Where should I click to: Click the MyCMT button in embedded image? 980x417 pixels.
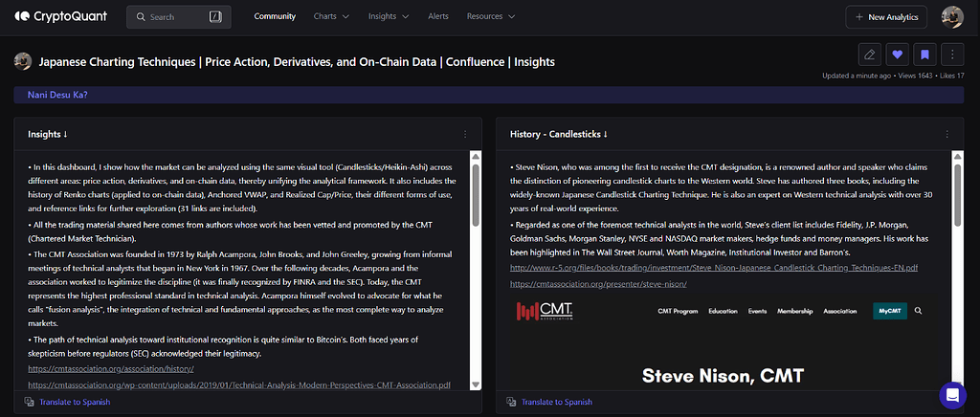coord(889,311)
